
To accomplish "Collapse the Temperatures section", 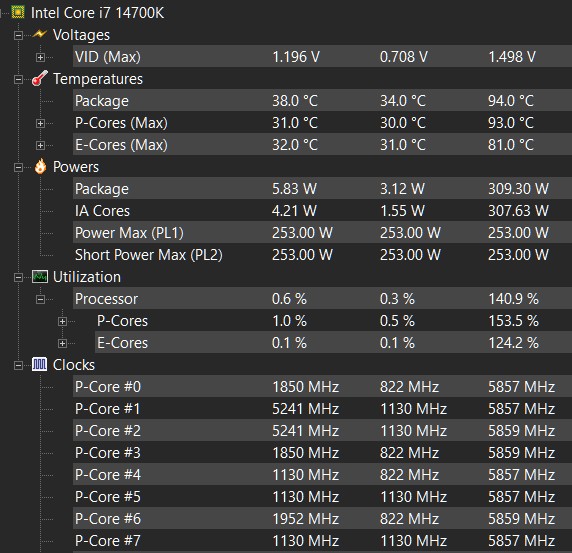I will [18, 79].
